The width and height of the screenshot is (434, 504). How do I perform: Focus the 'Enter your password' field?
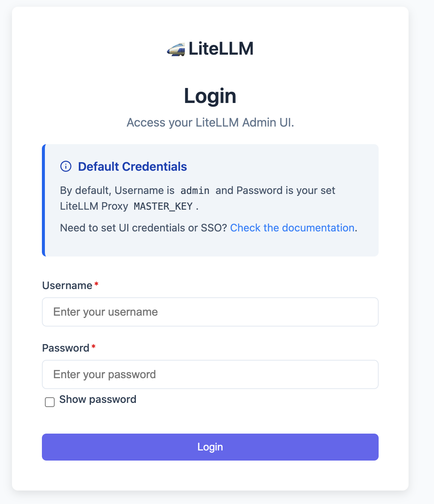pos(210,374)
